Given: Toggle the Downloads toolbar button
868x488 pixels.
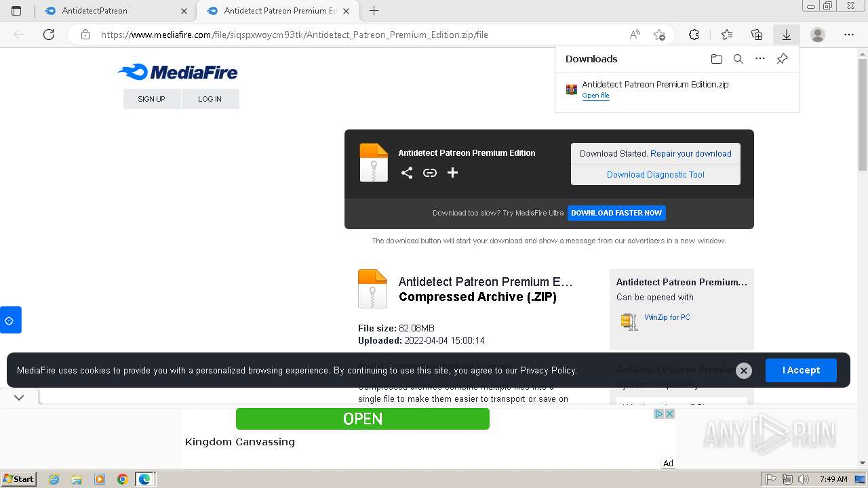Looking at the screenshot, I should tap(787, 35).
